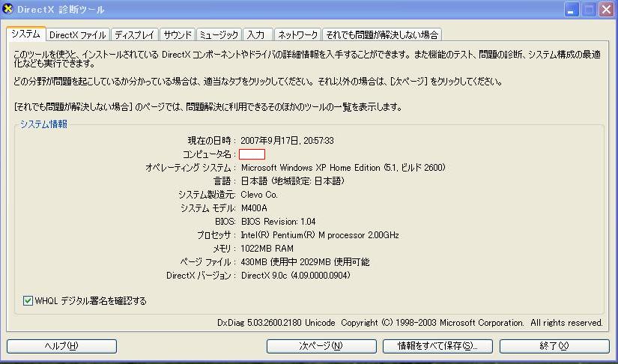618x364 pixels.
Task: Click the Clevo Co. manufacturer value
Action: click(x=259, y=195)
